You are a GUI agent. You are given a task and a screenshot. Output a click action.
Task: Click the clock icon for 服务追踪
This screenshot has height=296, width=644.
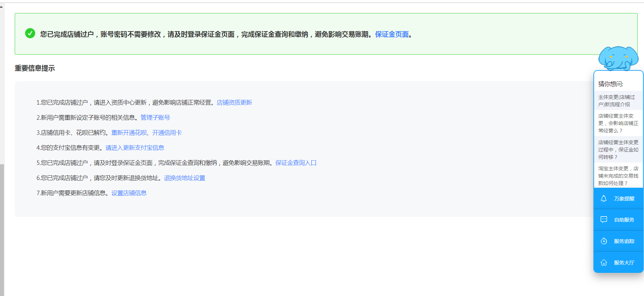[603, 241]
